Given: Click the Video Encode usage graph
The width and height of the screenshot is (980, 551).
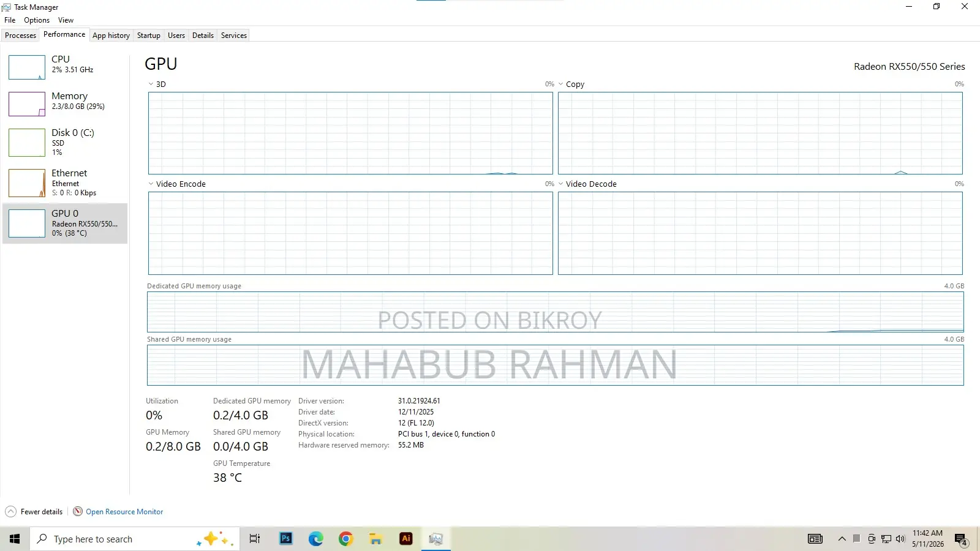Looking at the screenshot, I should pyautogui.click(x=350, y=233).
